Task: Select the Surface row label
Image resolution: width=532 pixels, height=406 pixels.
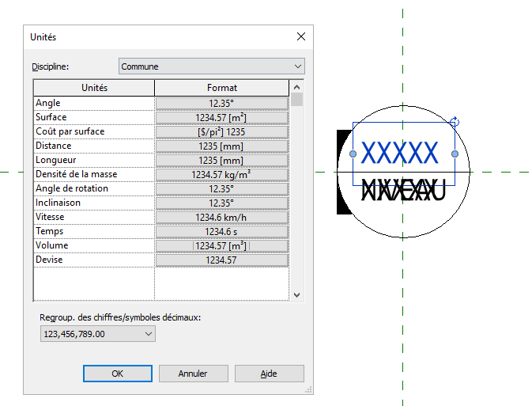Action: pos(51,117)
